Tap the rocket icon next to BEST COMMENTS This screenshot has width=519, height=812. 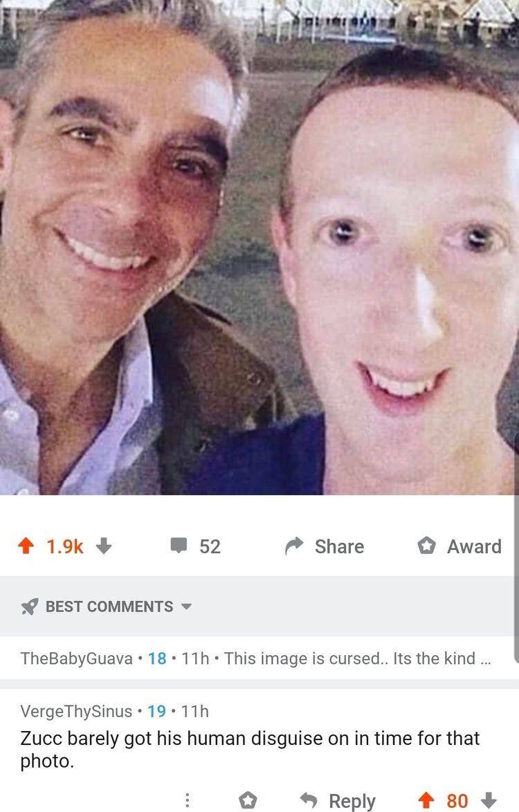[28, 606]
